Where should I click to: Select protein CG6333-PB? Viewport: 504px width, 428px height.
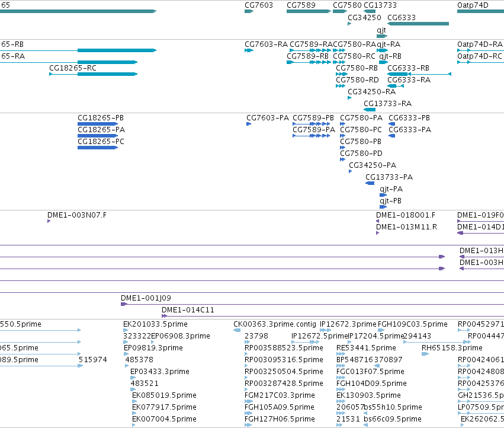click(409, 118)
